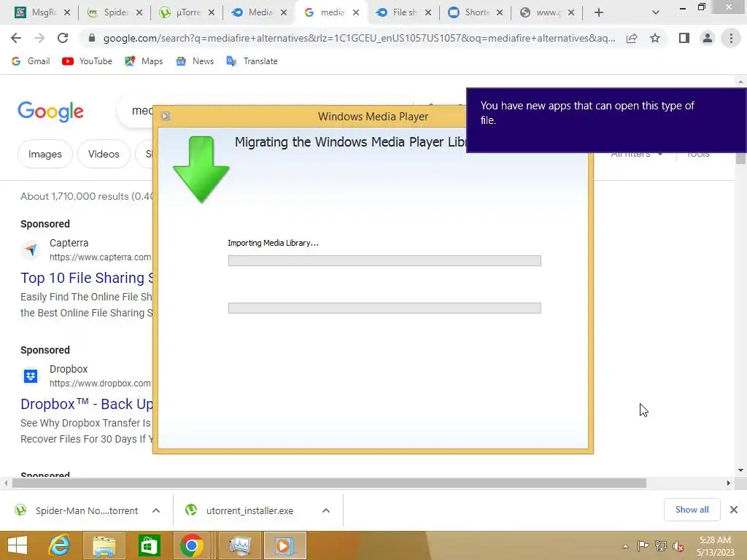Go back using the browser back arrow
This screenshot has width=747, height=560.
pos(16,38)
